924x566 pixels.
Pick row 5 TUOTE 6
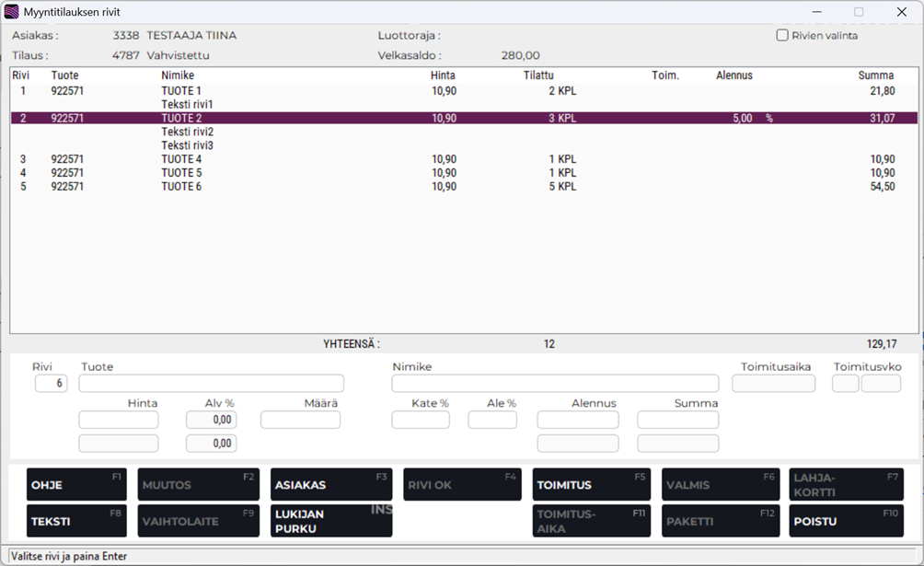(x=180, y=187)
